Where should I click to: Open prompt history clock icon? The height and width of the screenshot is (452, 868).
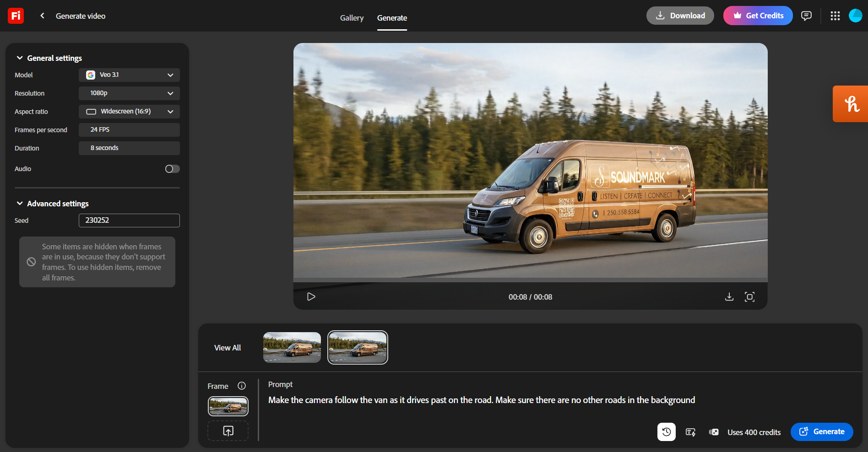tap(667, 432)
